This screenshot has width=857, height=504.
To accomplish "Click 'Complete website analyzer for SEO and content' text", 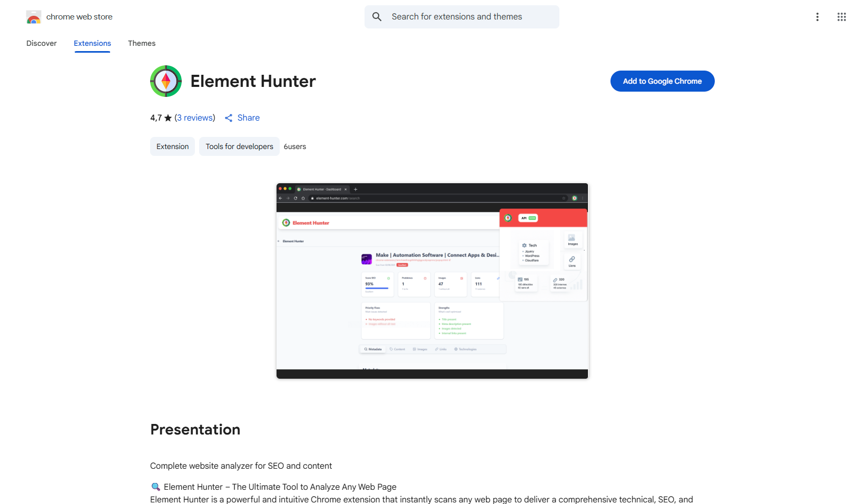I will (x=241, y=466).
